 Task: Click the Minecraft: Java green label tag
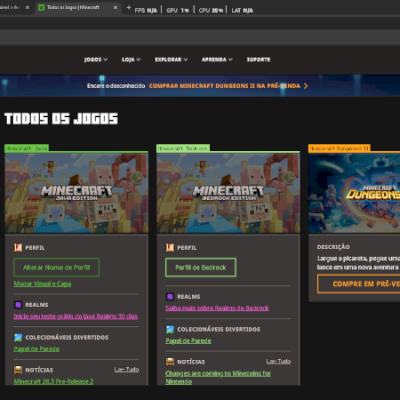27,148
